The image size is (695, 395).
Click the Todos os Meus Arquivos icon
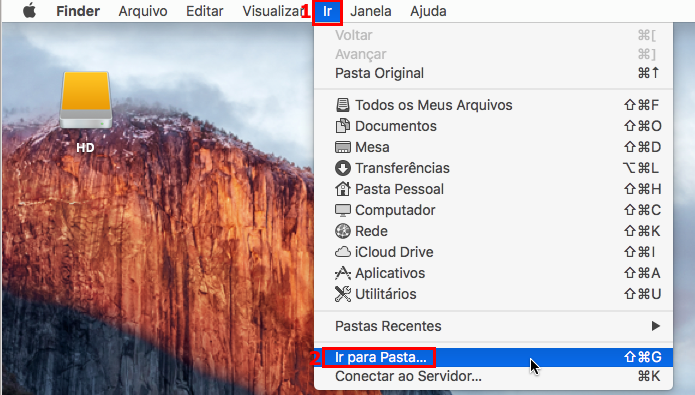coord(342,105)
